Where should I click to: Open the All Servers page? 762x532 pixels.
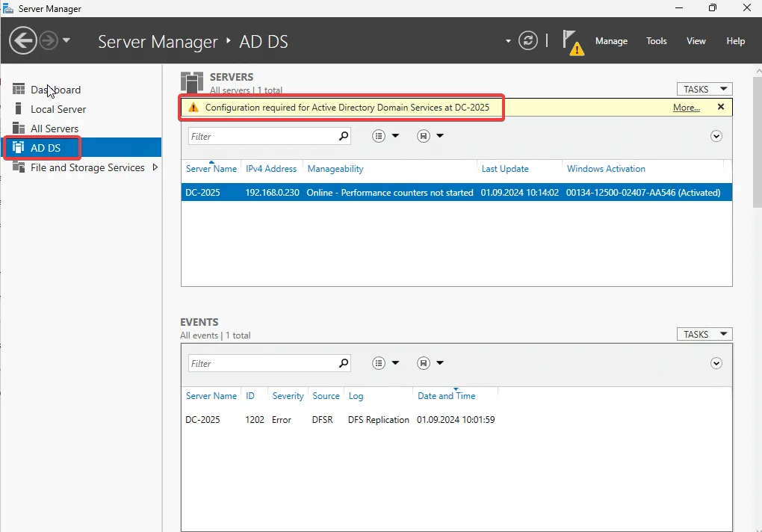point(55,128)
